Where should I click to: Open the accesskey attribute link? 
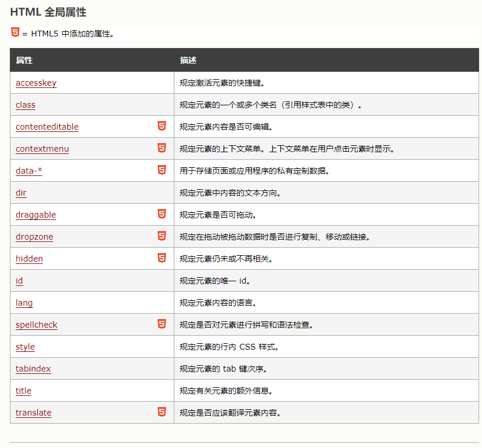(36, 83)
